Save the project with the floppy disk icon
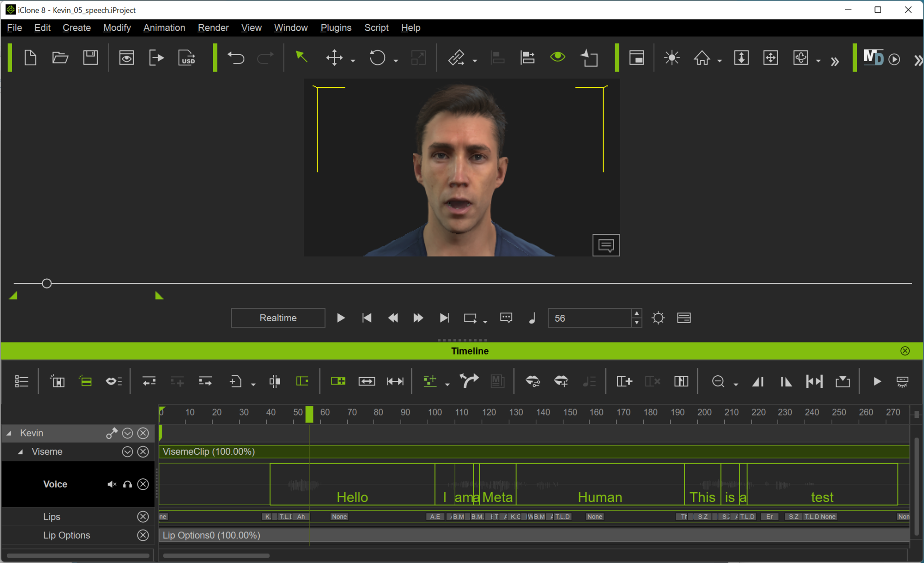Image resolution: width=924 pixels, height=563 pixels. click(x=90, y=58)
